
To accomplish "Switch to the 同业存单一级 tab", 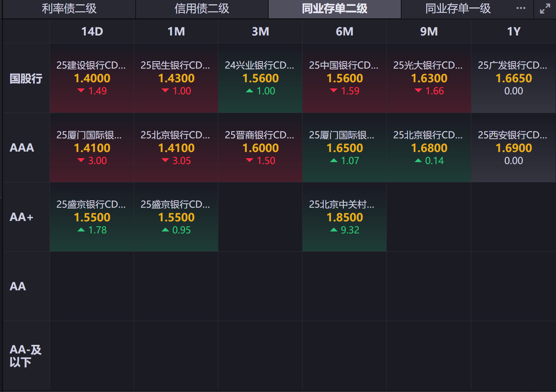I will 458,9.
